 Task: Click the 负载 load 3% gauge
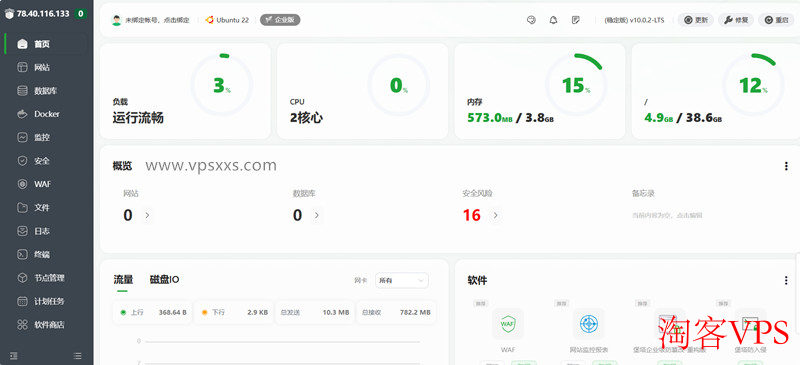coord(221,85)
